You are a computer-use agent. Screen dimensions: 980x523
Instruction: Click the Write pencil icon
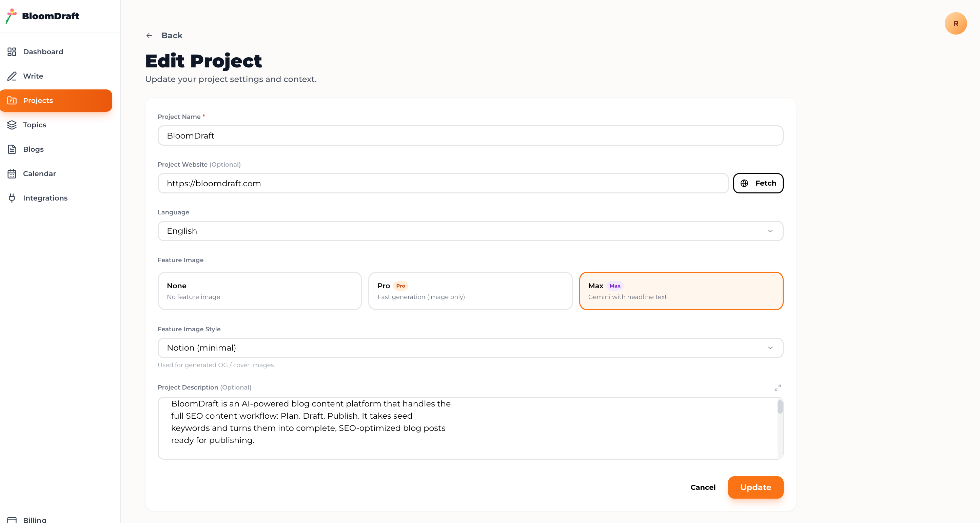pos(12,76)
